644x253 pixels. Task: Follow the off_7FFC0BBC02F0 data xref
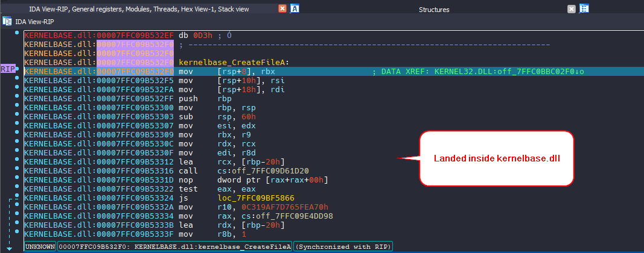coord(537,72)
